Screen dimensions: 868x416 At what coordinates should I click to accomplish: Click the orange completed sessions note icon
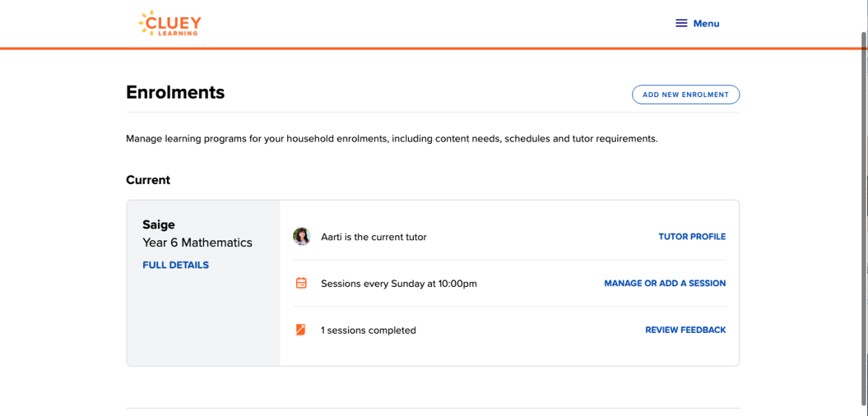301,330
